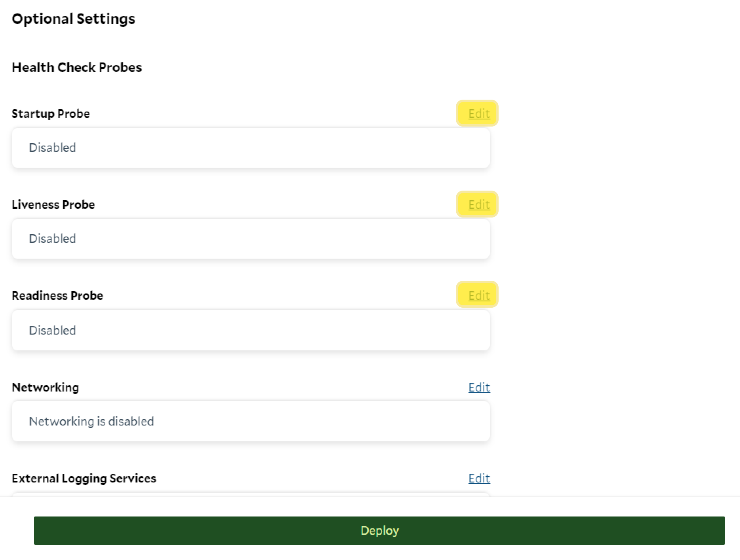
Task: Edit External Logging Services
Action: (x=479, y=479)
